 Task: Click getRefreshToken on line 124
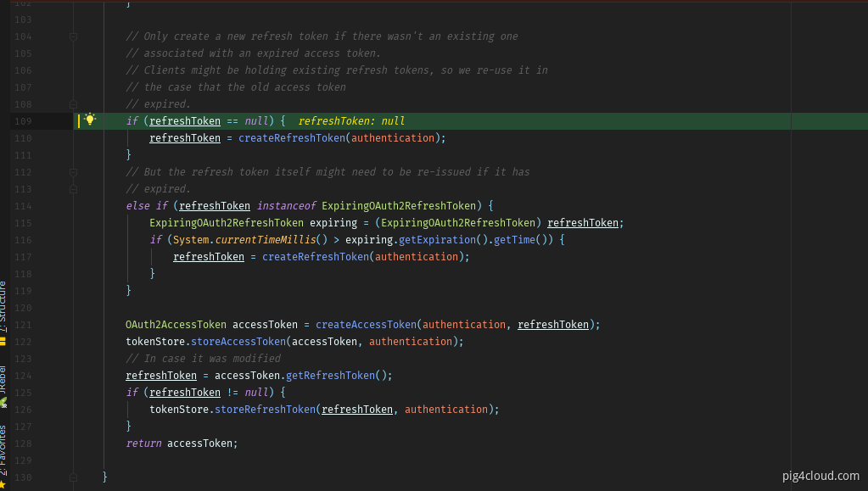coord(330,376)
